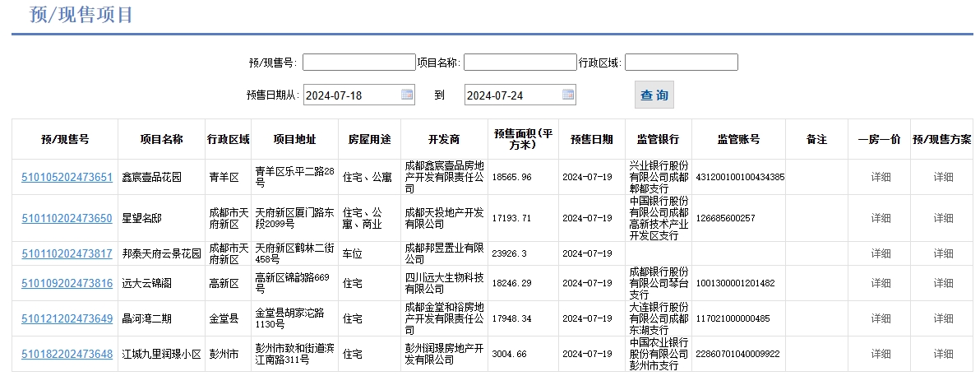View 预/现售方案 详细 for 星望名邸

[943, 218]
